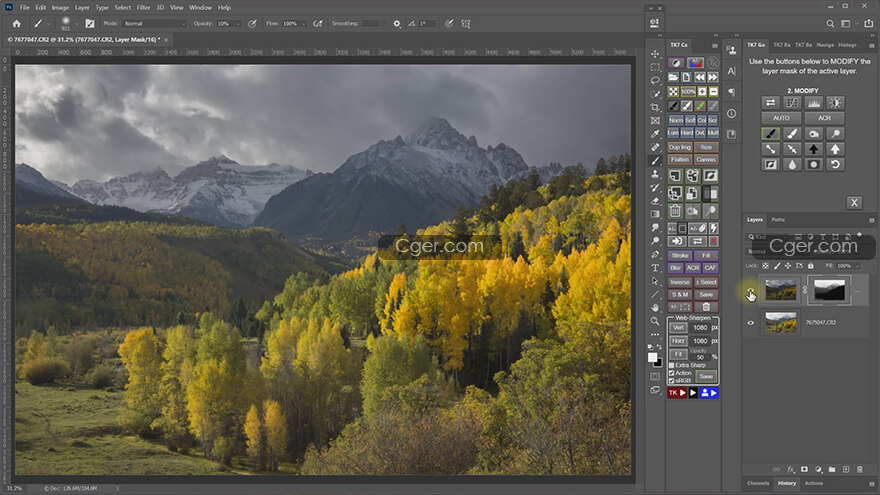880x495 pixels.
Task: Toggle pressure for opacity icon
Action: click(253, 24)
